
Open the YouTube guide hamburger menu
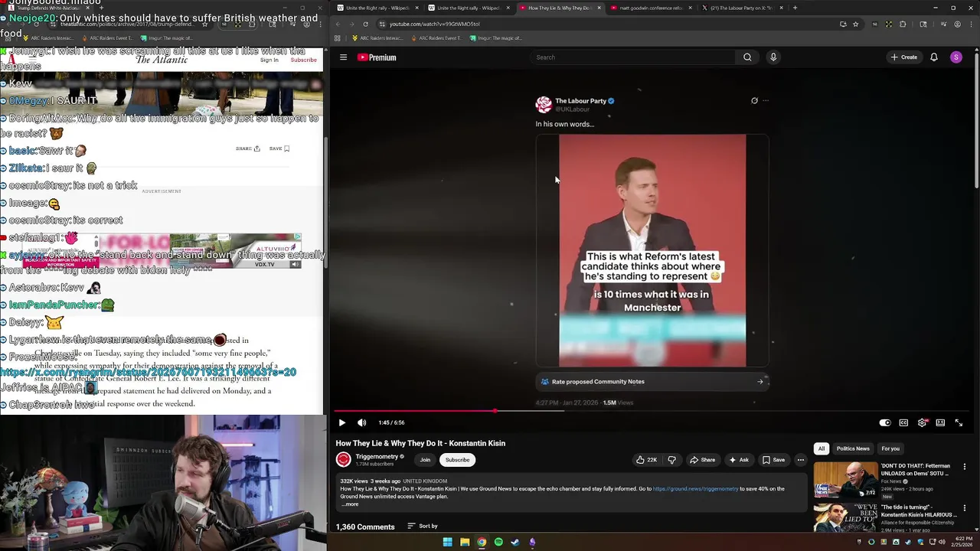point(343,57)
